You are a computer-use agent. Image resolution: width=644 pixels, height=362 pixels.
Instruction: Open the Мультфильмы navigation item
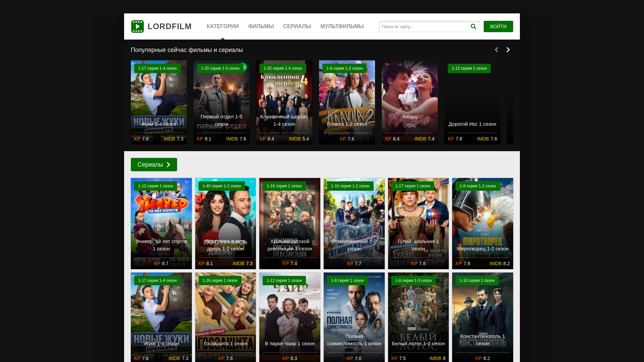(x=342, y=26)
